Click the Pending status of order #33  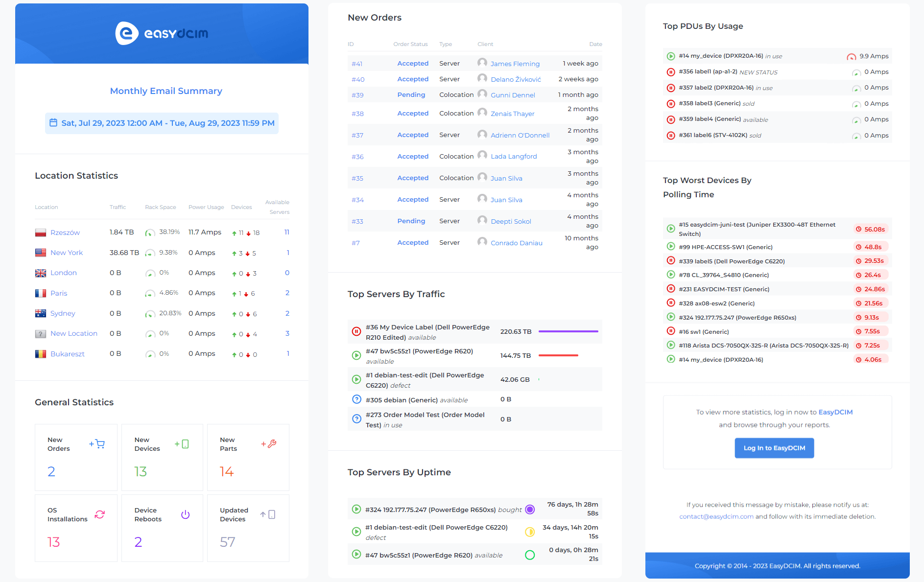click(x=411, y=221)
